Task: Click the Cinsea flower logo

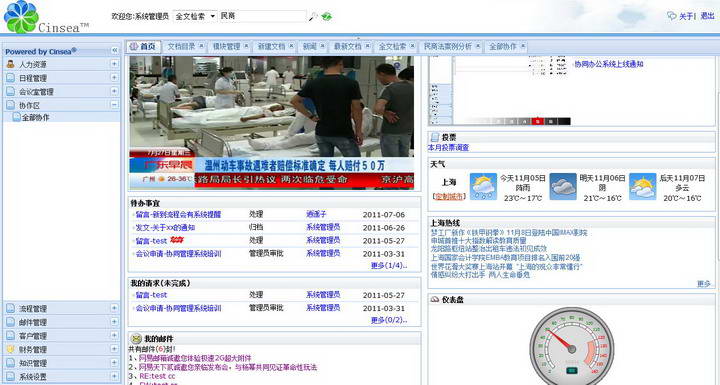Action: (x=21, y=17)
